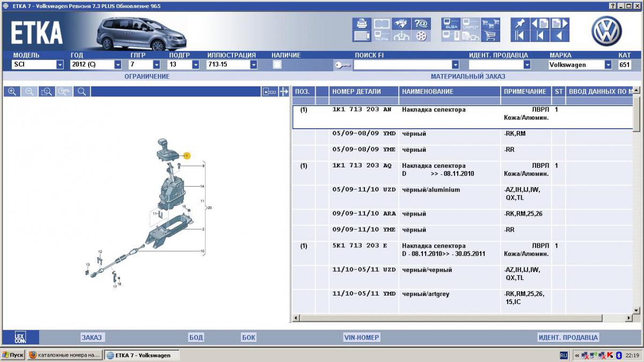Screen dimensions: 644x362
Task: Click the horizontal scrollbar left arrow
Action: (296, 319)
